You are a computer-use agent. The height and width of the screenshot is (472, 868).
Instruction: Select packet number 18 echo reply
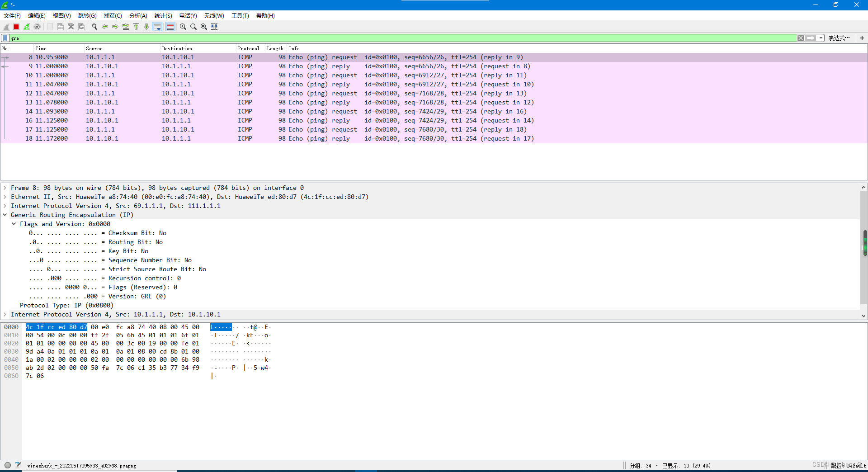(x=434, y=138)
